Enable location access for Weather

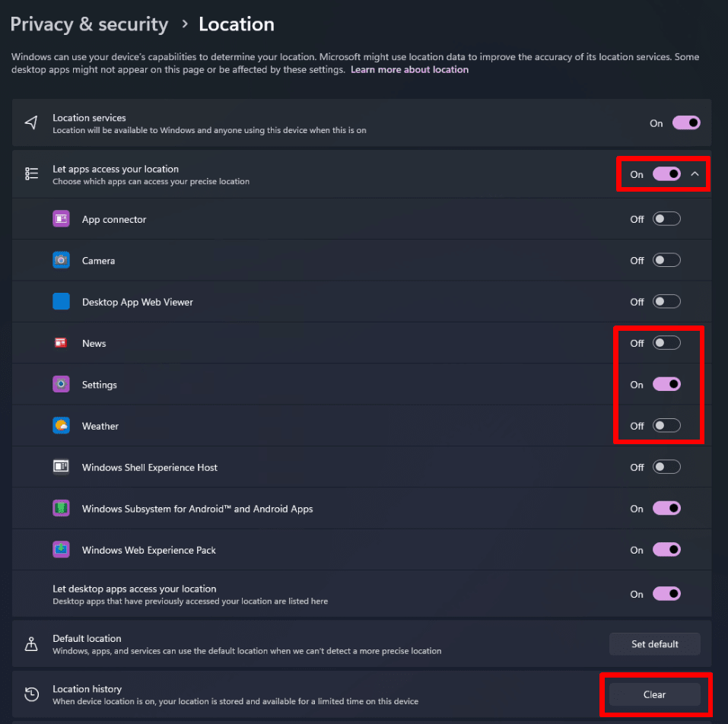666,426
